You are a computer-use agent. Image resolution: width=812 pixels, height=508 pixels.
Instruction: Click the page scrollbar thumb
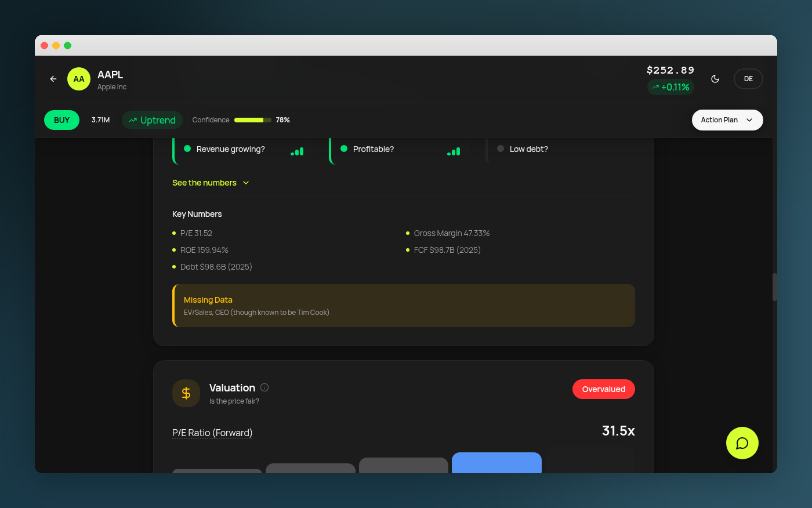[774, 286]
